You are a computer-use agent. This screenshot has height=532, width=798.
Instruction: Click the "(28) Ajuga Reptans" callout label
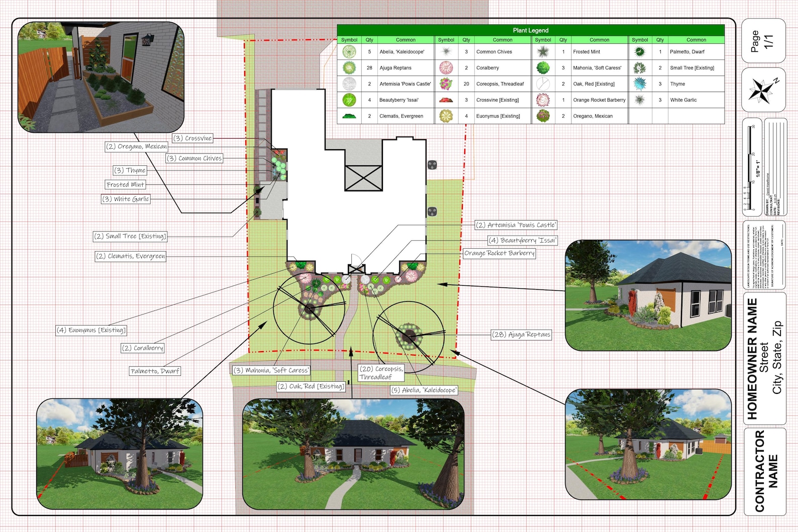click(x=522, y=335)
